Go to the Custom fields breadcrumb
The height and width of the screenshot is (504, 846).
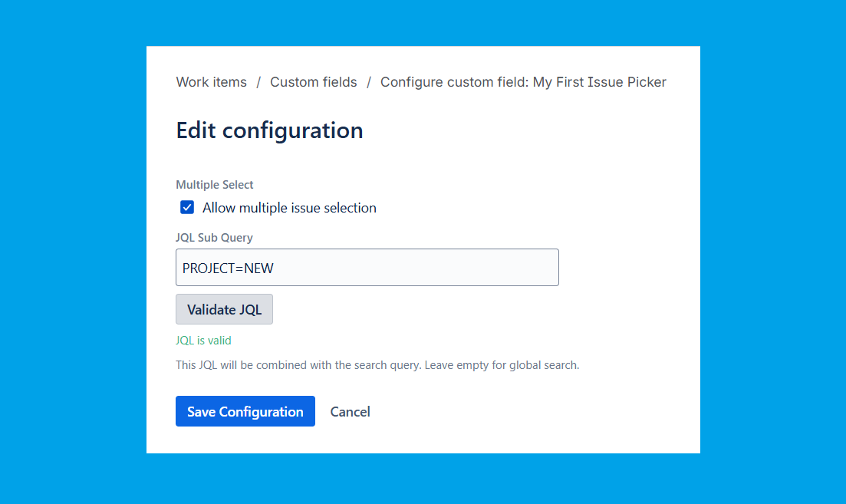click(313, 82)
